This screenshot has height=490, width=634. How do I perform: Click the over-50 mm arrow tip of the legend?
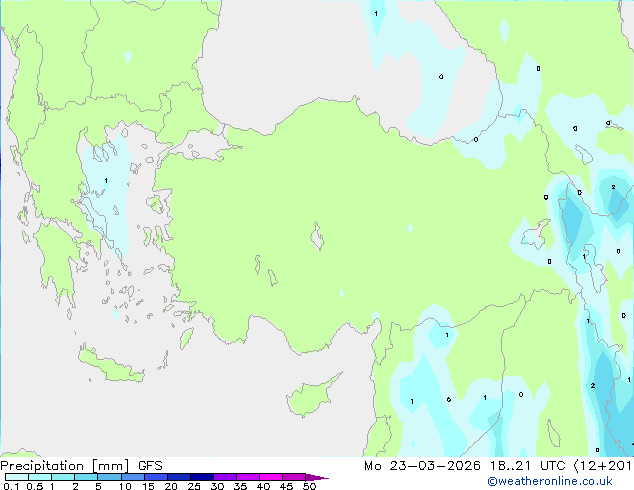(x=317, y=477)
